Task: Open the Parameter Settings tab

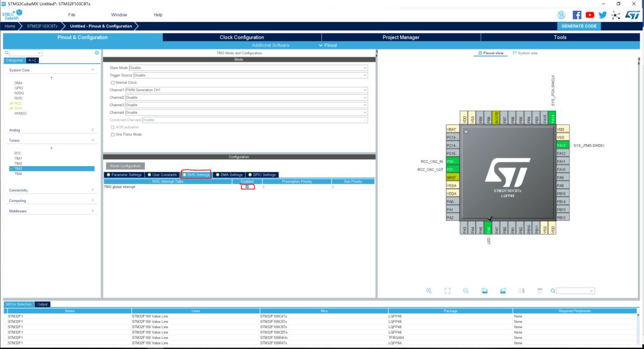Action: click(x=124, y=174)
